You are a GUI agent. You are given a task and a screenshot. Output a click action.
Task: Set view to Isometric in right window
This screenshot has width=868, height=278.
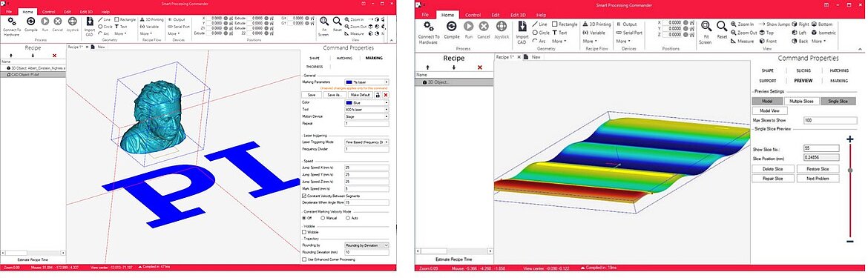coord(824,33)
